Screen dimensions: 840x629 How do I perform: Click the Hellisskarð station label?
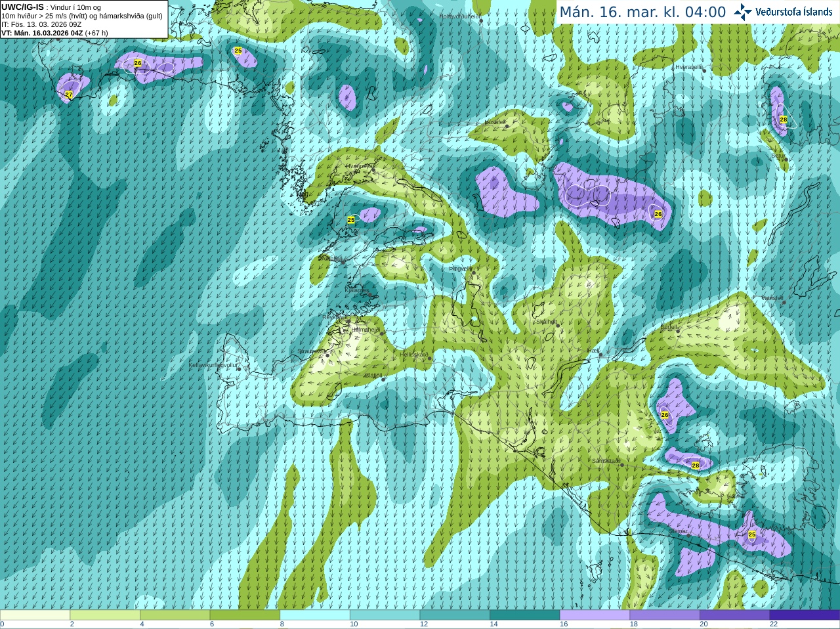coord(414,355)
